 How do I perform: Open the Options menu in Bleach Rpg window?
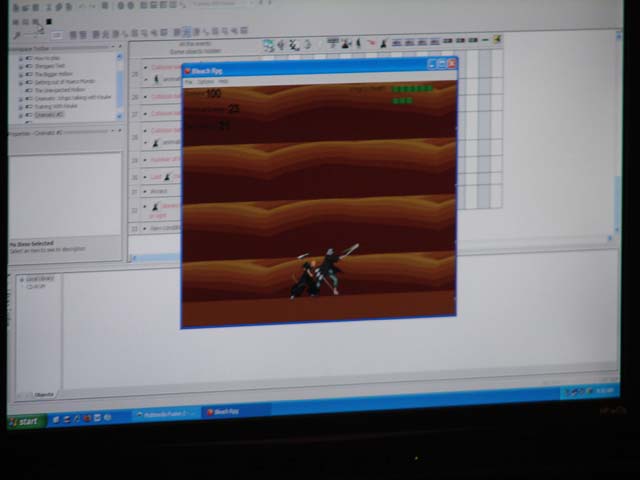(204, 81)
